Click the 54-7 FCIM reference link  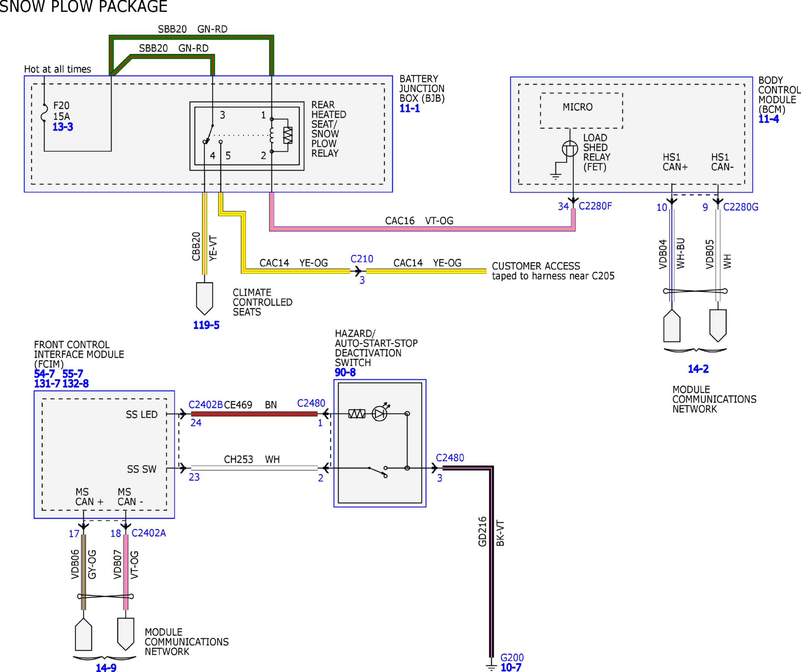coord(44,374)
